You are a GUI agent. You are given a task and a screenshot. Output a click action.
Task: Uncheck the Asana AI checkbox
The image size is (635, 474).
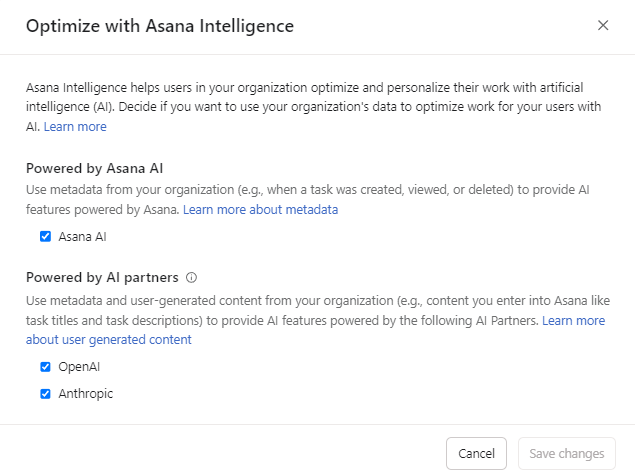(45, 237)
